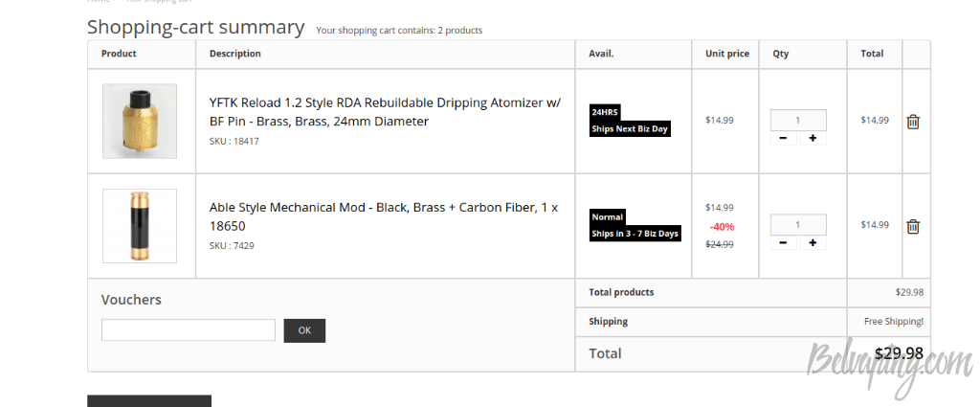Click the YFTK unit price $14.99
The width and height of the screenshot is (980, 407).
(x=720, y=120)
